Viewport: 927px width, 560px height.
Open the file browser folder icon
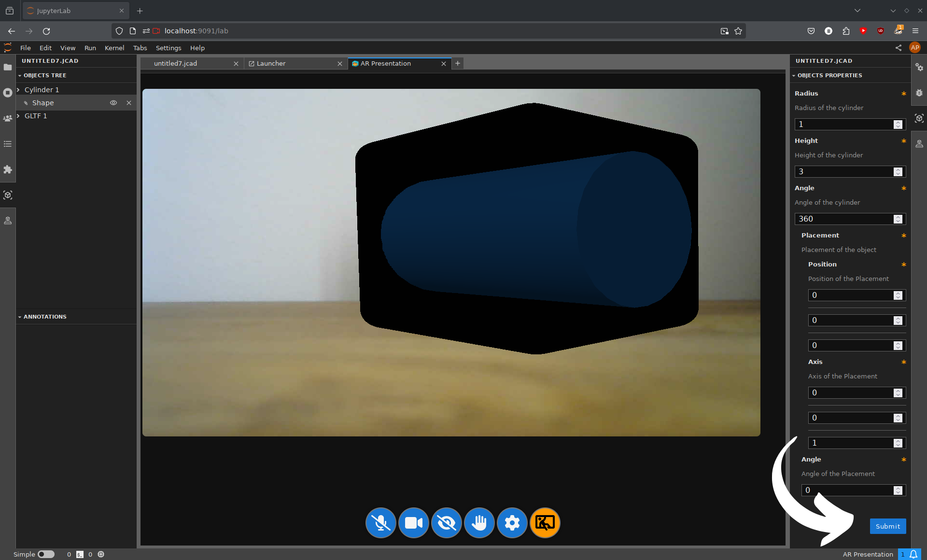(x=8, y=67)
